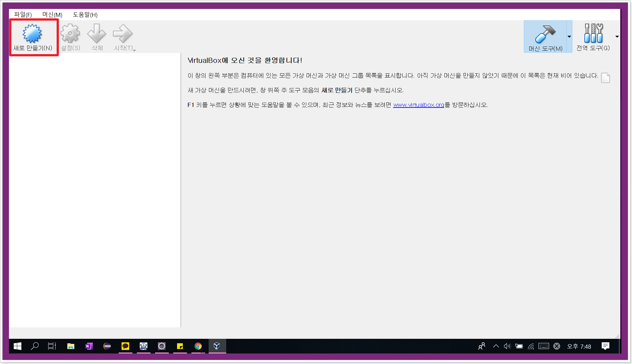This screenshot has width=632, height=364.
Task: Open Task View on the taskbar
Action: pos(52,346)
